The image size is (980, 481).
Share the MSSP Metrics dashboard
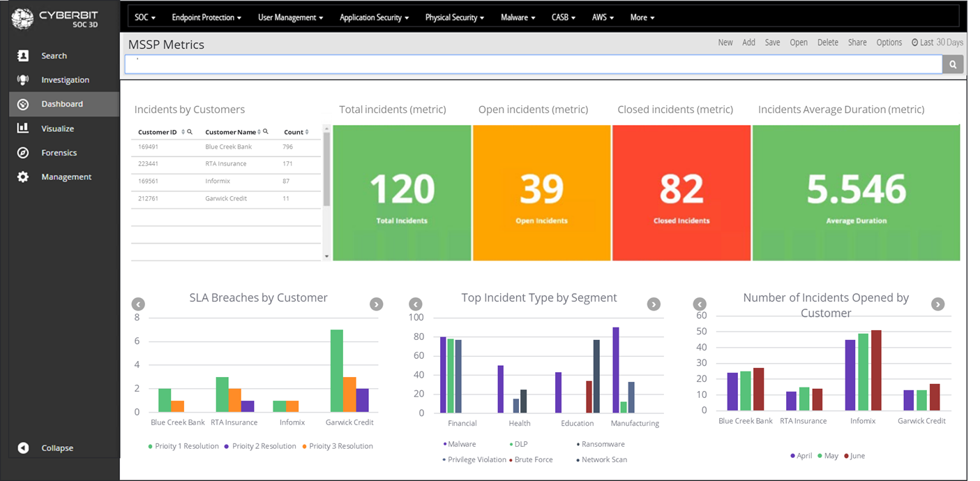[x=857, y=43]
